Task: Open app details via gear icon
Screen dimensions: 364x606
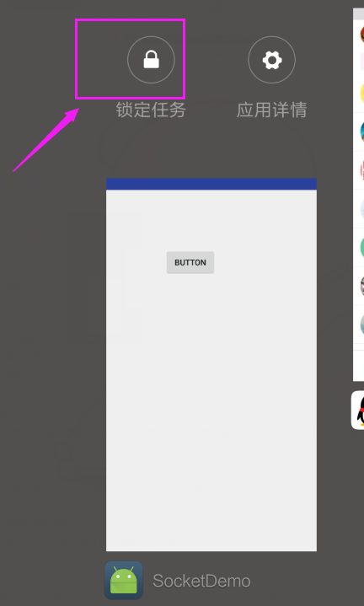Action: click(271, 60)
